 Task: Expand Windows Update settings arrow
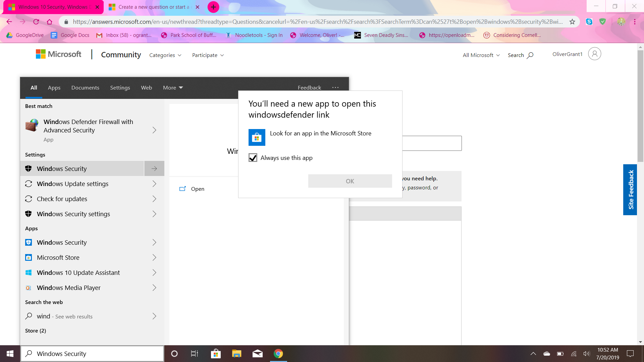(x=154, y=184)
